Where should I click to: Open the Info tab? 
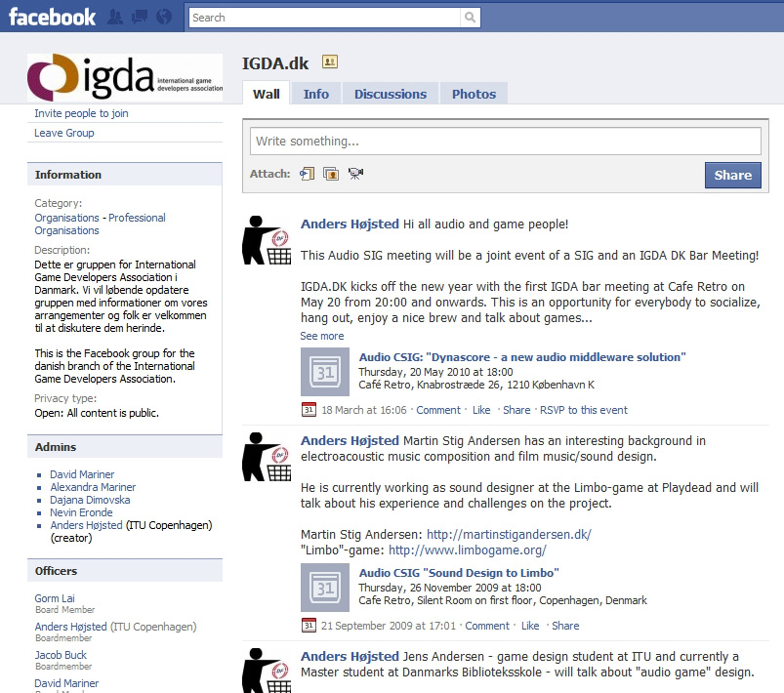(316, 94)
